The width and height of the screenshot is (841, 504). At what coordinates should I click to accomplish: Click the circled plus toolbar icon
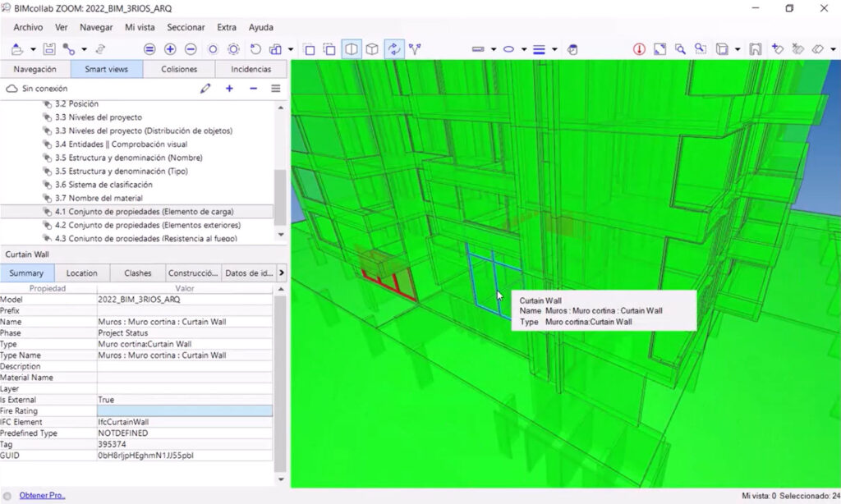click(170, 49)
